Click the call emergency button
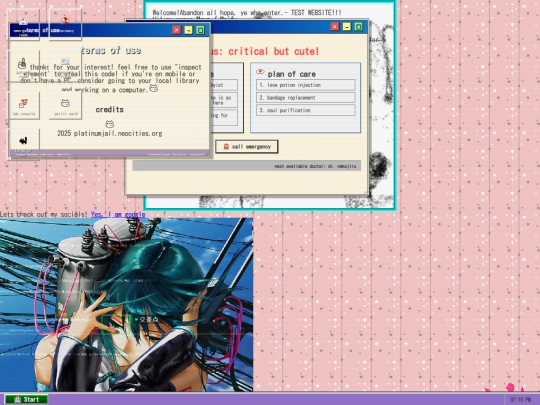This screenshot has width=540, height=405. tap(247, 147)
